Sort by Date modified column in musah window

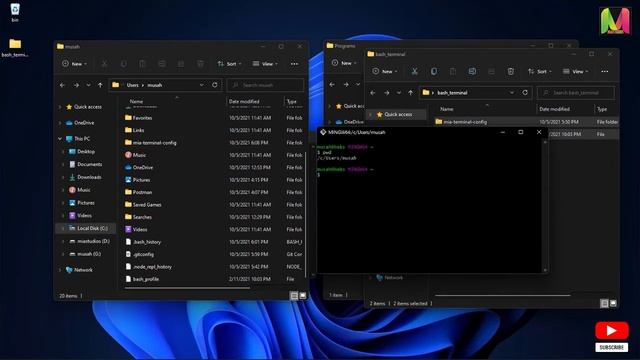(244, 101)
